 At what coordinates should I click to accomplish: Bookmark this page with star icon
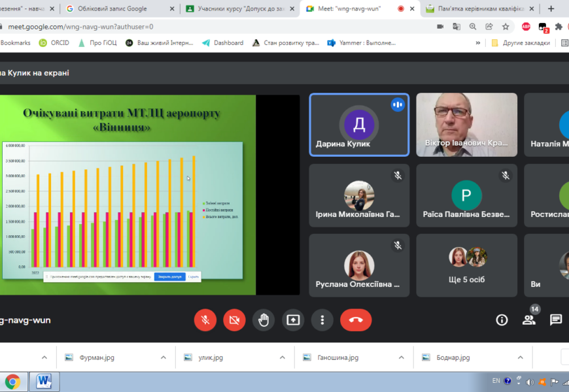pos(506,27)
